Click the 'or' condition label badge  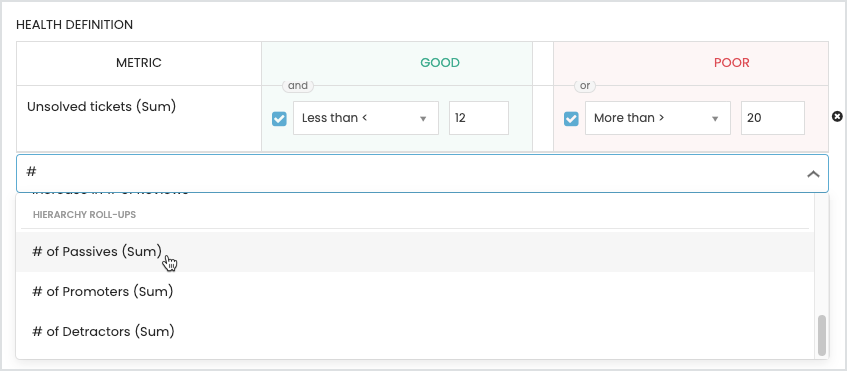click(x=585, y=85)
